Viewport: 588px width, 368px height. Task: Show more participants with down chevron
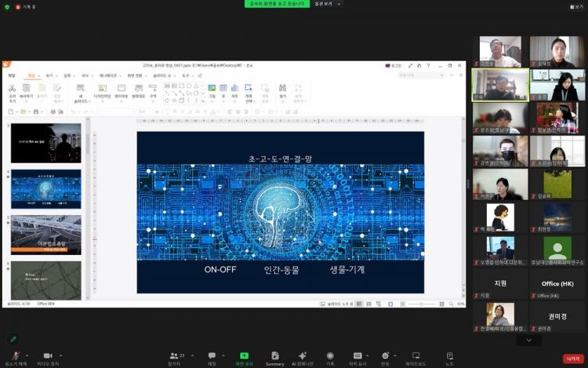click(528, 341)
